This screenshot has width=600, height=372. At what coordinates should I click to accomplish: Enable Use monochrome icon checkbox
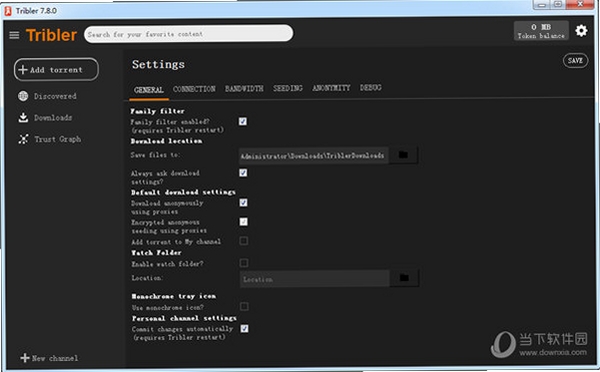[x=244, y=306]
